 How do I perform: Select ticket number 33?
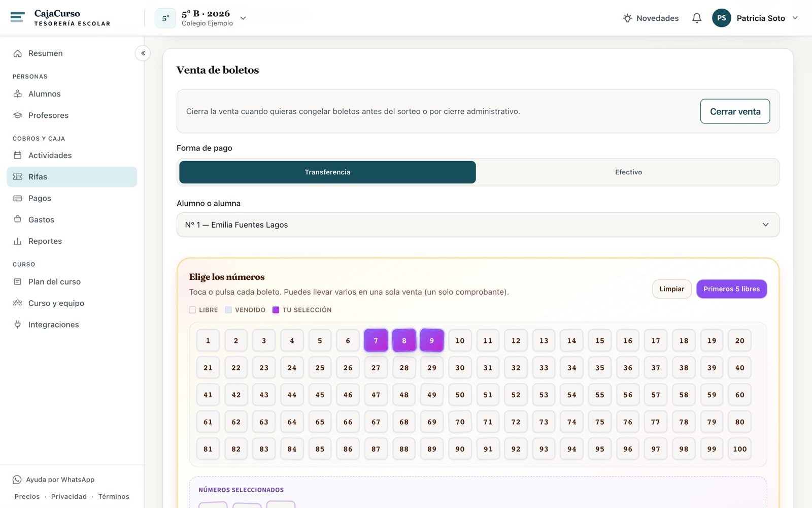pos(544,368)
